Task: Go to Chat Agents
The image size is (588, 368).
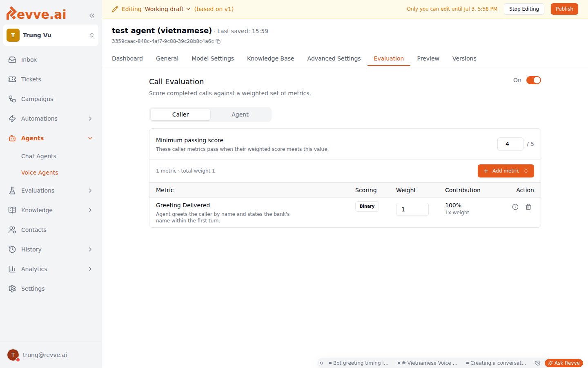Action: 39,156
